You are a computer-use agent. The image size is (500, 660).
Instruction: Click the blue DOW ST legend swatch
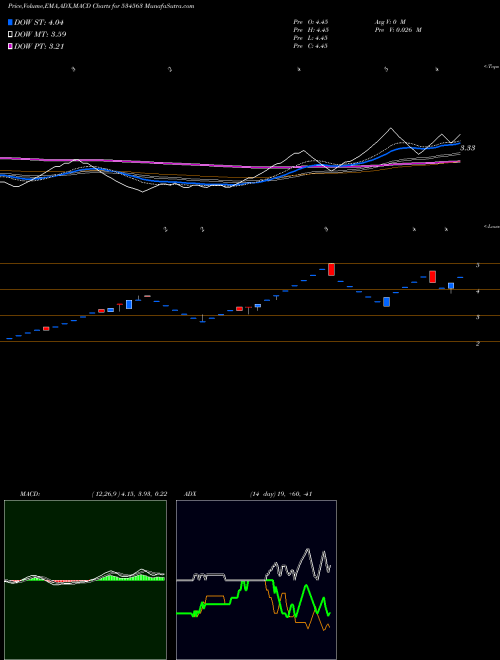click(x=10, y=23)
